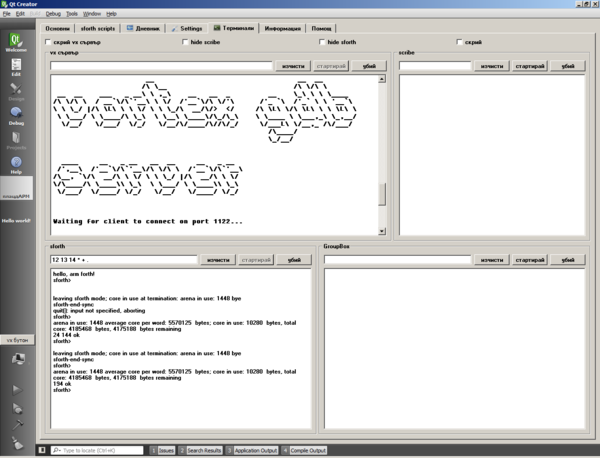Viewport: 600px width, 458px height.
Task: Click 'убий' in the scribe group
Action: (x=568, y=66)
